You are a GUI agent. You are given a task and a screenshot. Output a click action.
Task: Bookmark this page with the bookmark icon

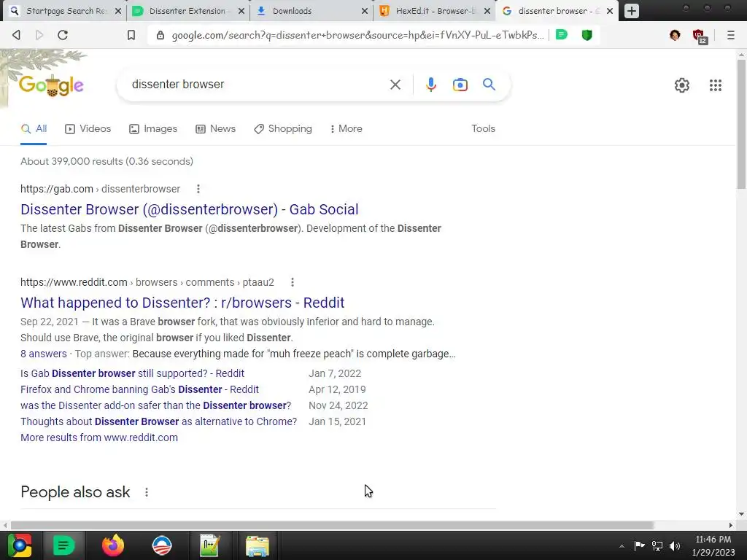(131, 35)
